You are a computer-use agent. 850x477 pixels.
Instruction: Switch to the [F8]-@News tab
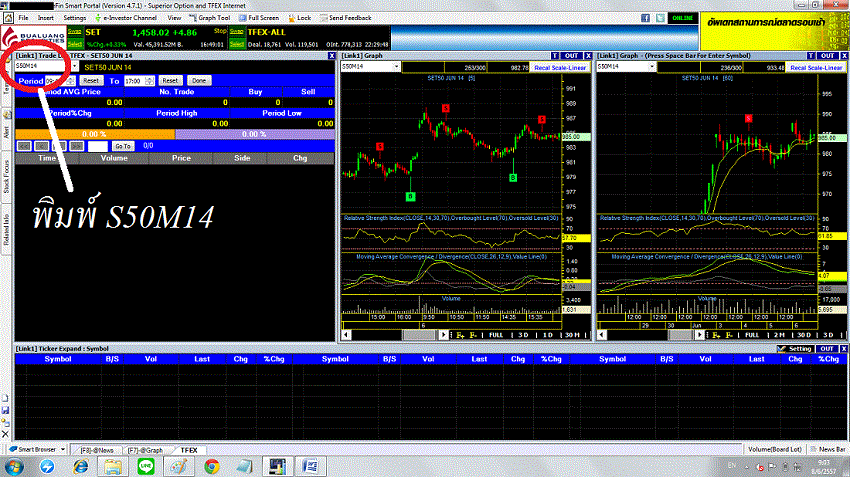coord(97,450)
